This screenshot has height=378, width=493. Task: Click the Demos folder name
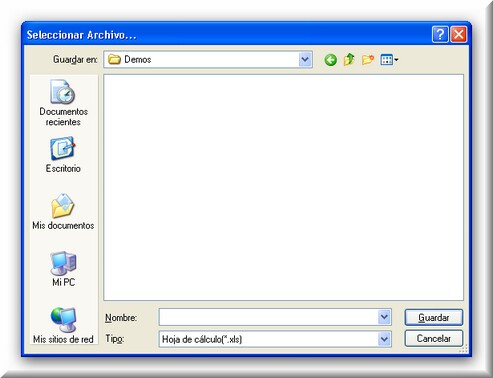point(137,60)
